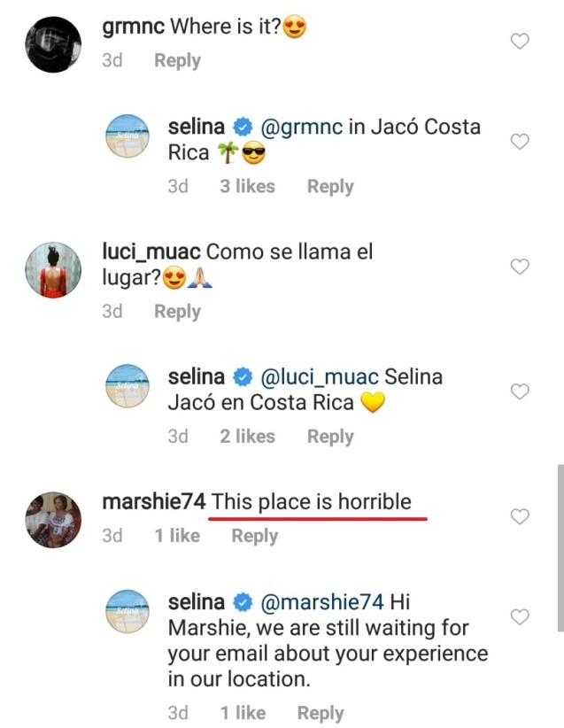Open the @grmnc mention link
The width and height of the screenshot is (564, 728).
click(x=299, y=127)
